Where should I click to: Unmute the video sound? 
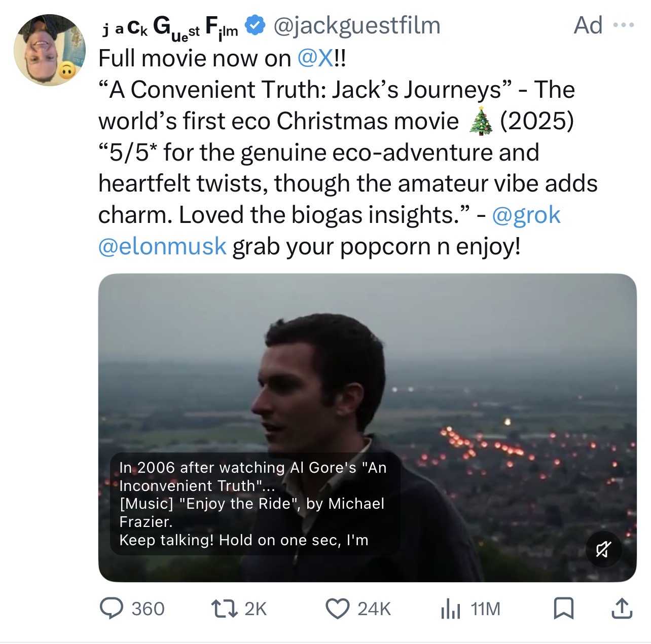[603, 549]
